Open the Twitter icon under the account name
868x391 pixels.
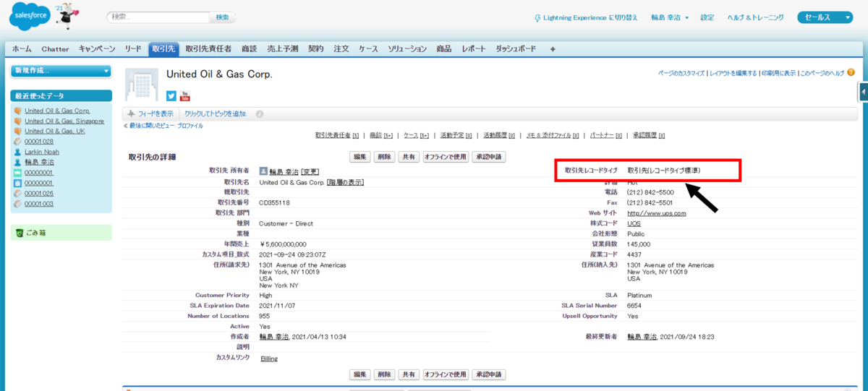click(171, 95)
